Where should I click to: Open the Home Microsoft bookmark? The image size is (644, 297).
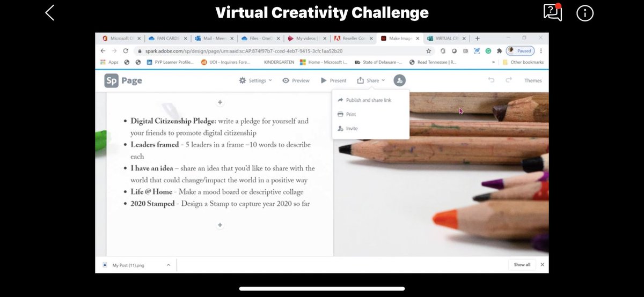tap(323, 62)
